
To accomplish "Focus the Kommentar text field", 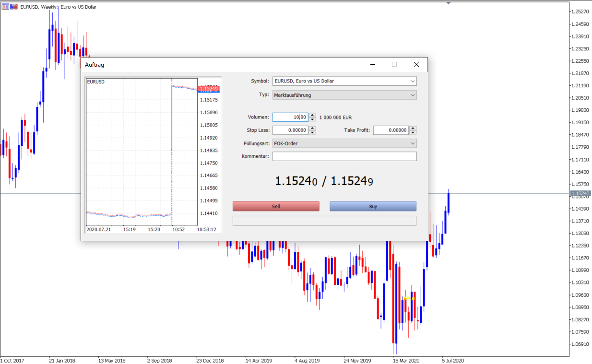I will (x=344, y=156).
